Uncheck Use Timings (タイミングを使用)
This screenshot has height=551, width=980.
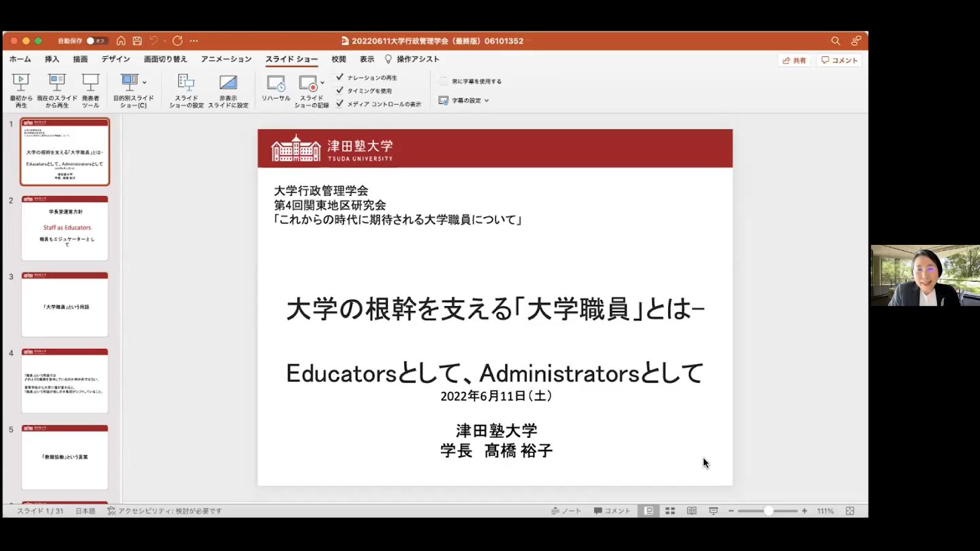340,91
